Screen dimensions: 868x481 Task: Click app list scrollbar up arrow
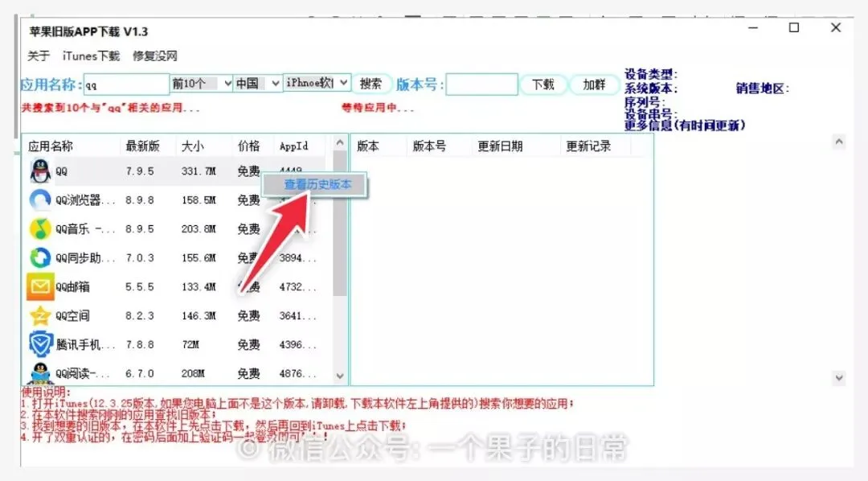[340, 143]
